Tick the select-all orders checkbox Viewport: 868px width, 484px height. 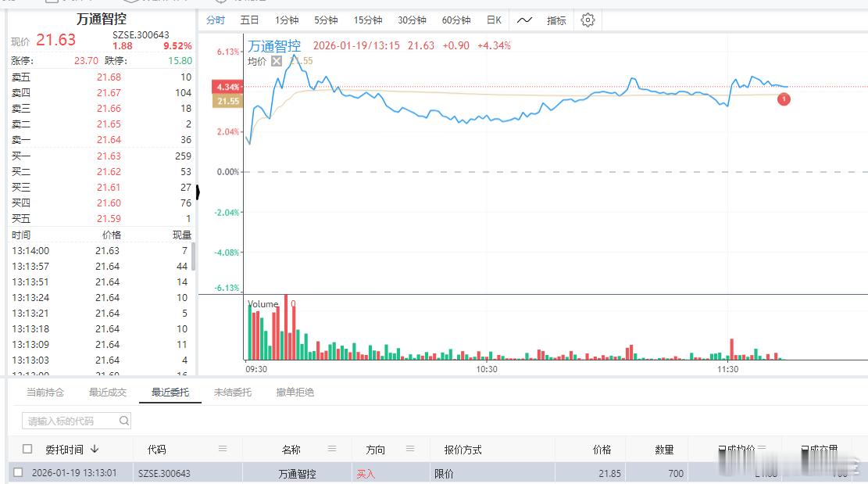tap(27, 449)
